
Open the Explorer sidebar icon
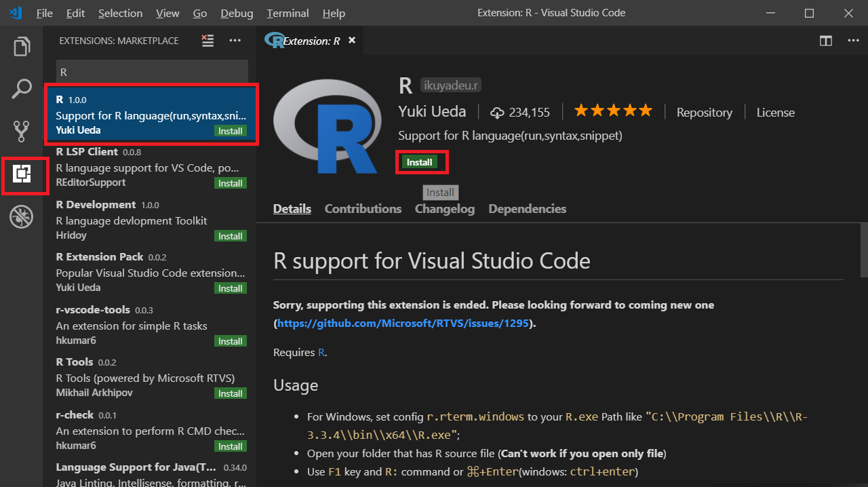[21, 46]
